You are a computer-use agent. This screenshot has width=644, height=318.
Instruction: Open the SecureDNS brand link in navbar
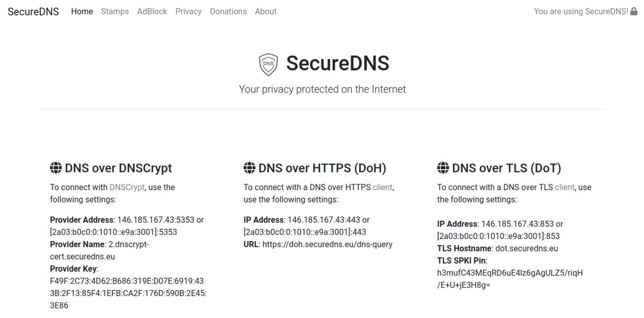pos(33,11)
